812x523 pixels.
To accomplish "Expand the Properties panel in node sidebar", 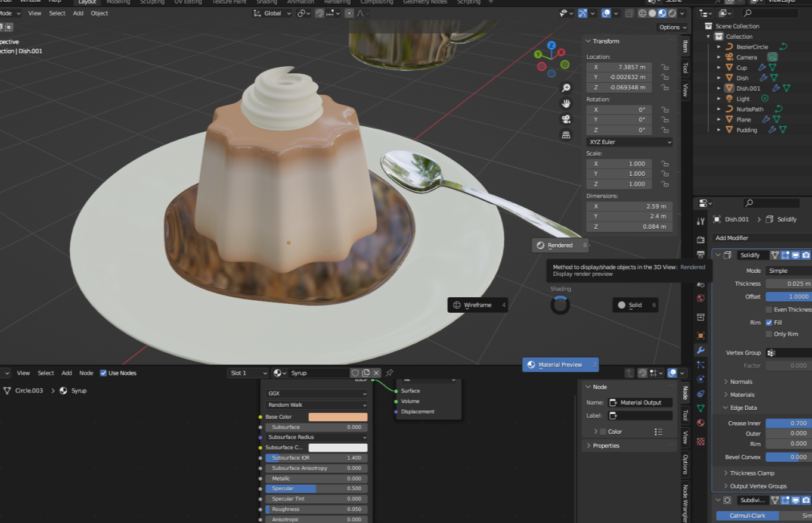I will coord(588,446).
